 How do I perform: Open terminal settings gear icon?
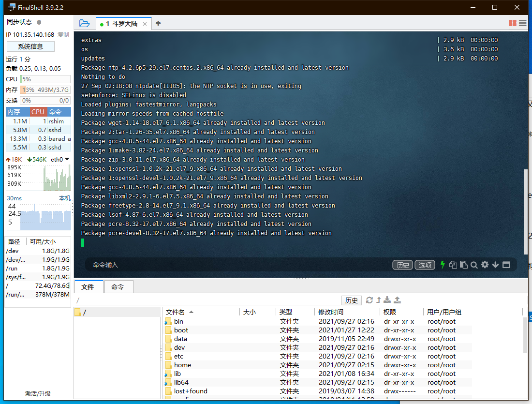coord(485,265)
